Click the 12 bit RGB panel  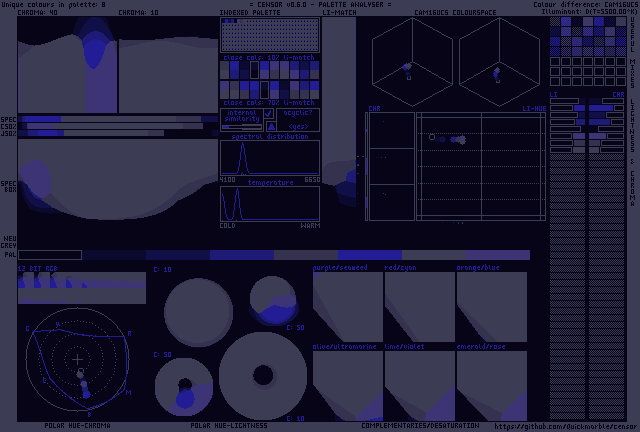[x=82, y=287]
